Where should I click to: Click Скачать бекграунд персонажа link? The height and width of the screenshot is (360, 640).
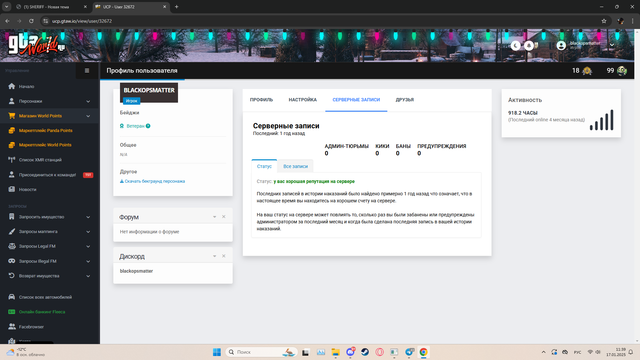[152, 181]
